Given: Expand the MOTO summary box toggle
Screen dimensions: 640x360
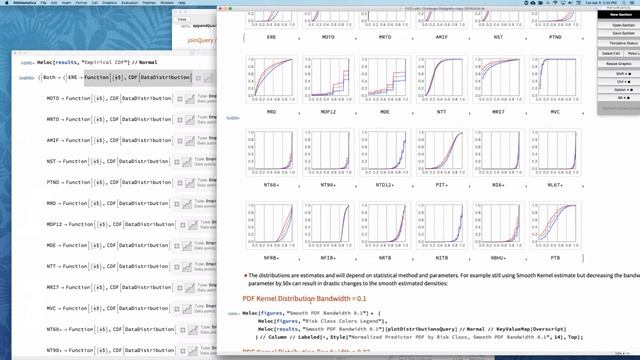Looking at the screenshot, I should (180, 99).
